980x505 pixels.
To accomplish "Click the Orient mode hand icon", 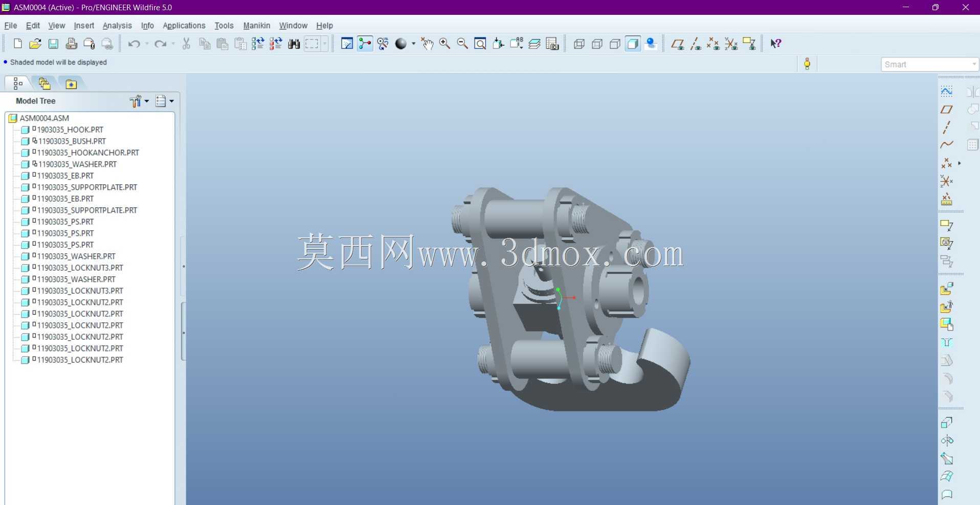I will (x=427, y=44).
